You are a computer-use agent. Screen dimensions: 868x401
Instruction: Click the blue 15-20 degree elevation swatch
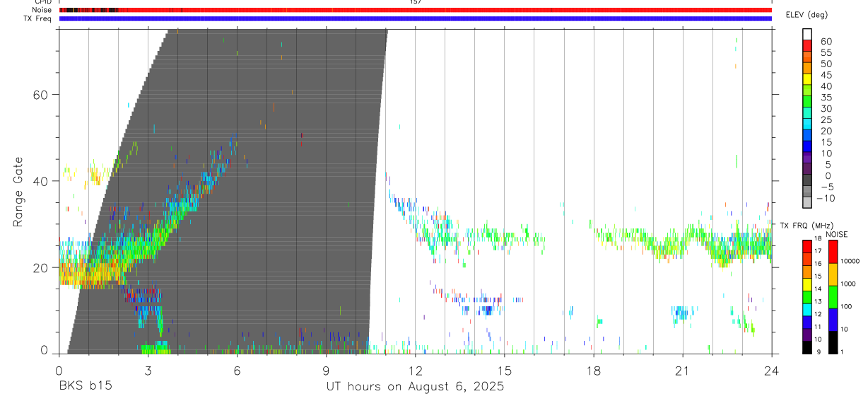coord(807,134)
